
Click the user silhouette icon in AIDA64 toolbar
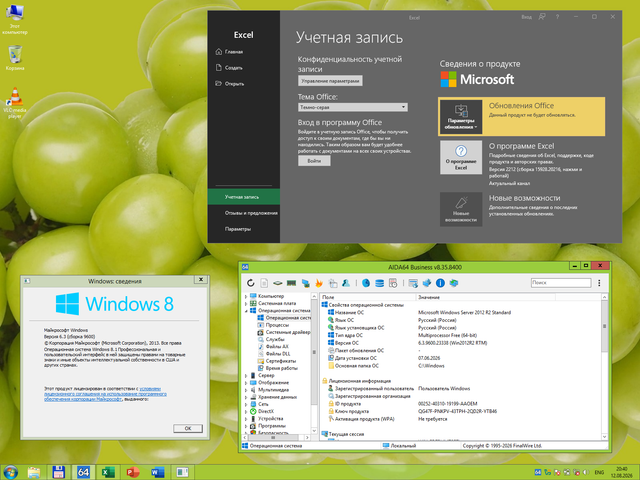click(346, 283)
